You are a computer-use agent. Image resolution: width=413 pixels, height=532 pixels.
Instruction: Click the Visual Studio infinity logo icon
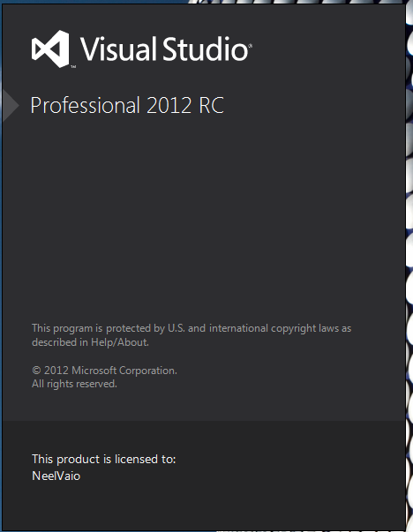point(50,49)
